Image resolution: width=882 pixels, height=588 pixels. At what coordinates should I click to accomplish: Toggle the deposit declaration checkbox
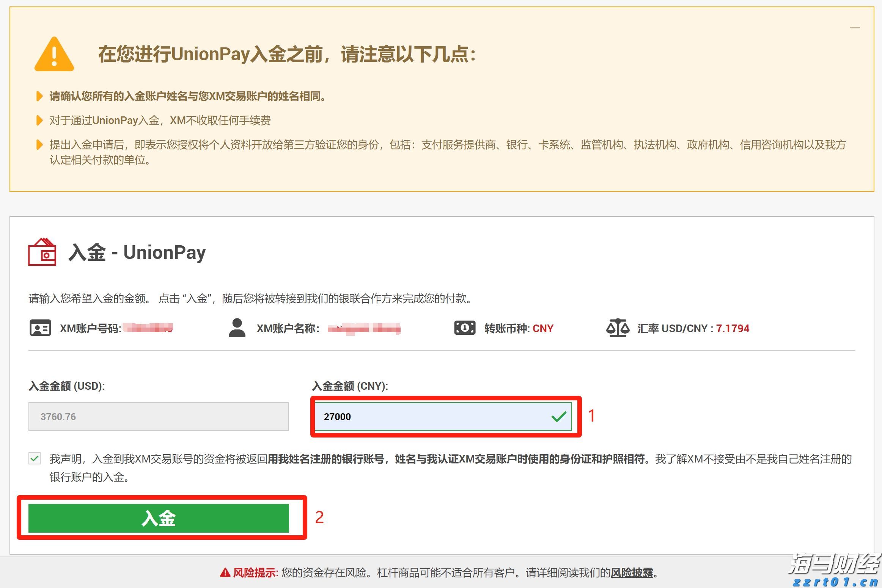click(x=34, y=459)
